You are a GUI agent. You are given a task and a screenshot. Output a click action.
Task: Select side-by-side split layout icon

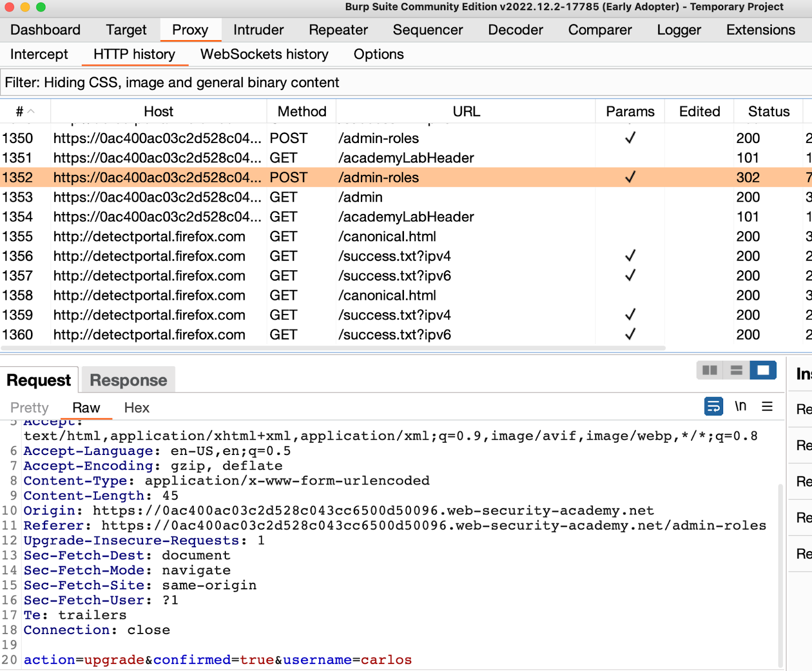point(709,370)
